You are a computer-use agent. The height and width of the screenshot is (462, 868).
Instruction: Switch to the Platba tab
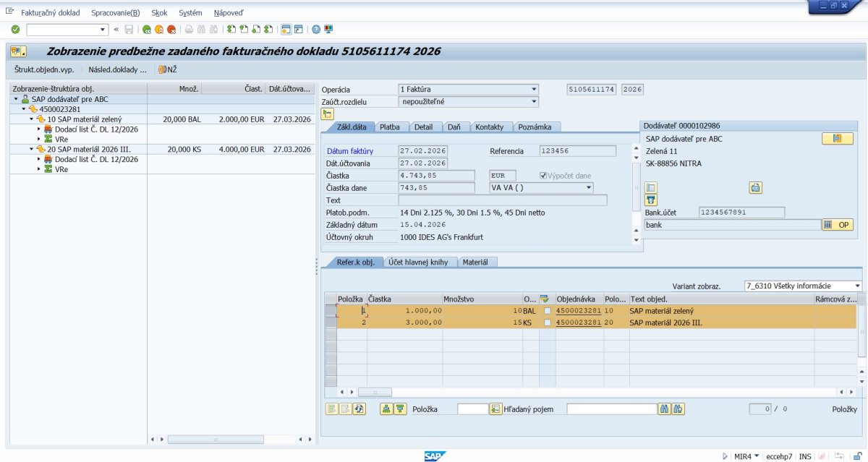click(x=389, y=127)
